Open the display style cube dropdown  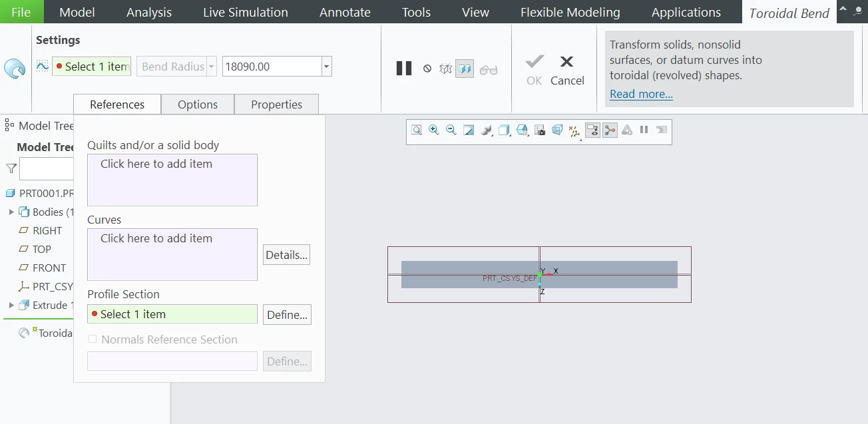coord(505,130)
